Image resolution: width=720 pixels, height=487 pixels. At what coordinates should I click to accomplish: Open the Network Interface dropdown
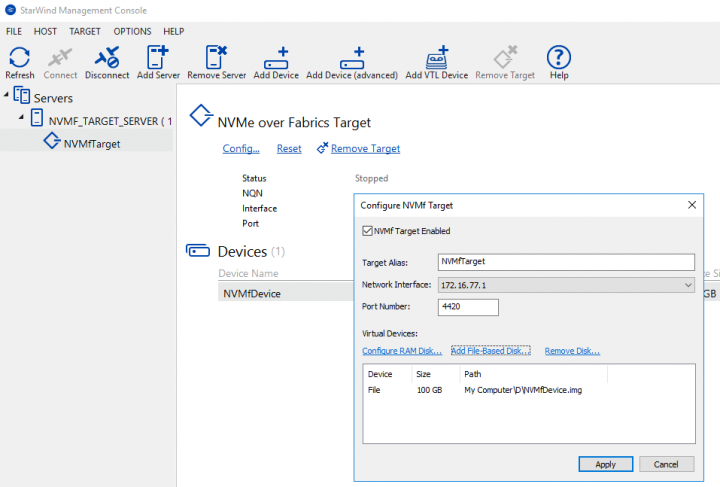(x=566, y=285)
